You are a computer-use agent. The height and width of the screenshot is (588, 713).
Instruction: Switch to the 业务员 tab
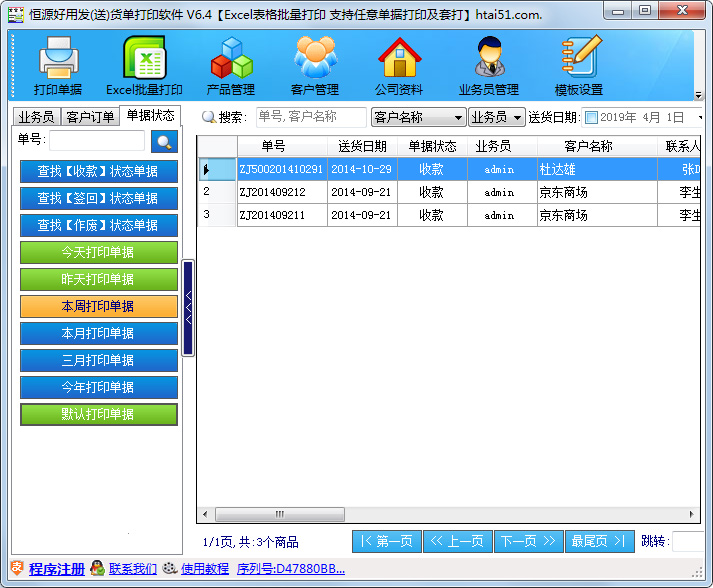point(36,117)
